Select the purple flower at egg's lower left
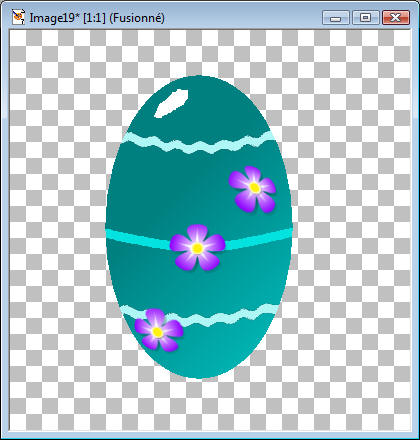Screen dimensions: 420x440 tap(158, 330)
